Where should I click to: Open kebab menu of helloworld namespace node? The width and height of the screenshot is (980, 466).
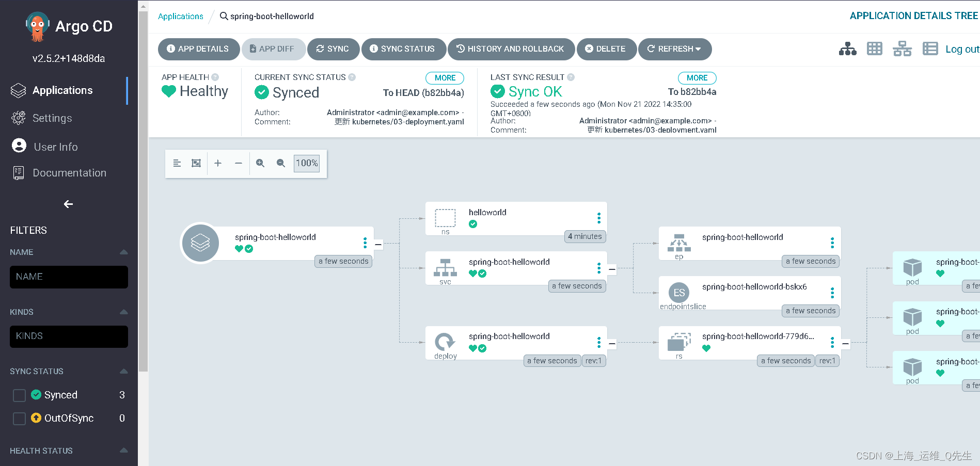pyautogui.click(x=599, y=218)
